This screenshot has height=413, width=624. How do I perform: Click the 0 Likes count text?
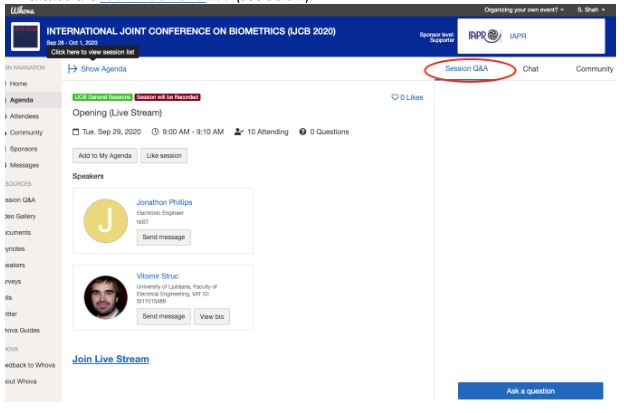(x=411, y=97)
